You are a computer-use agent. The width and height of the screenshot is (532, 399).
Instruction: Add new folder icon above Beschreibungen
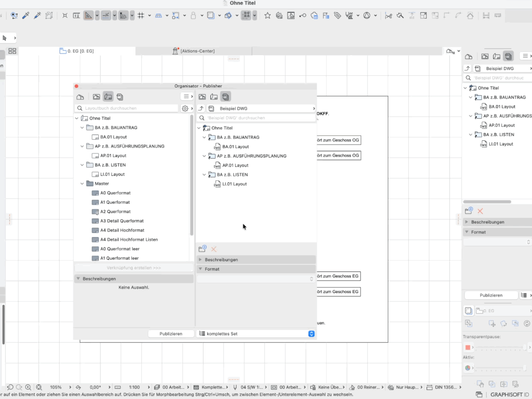coord(202,249)
